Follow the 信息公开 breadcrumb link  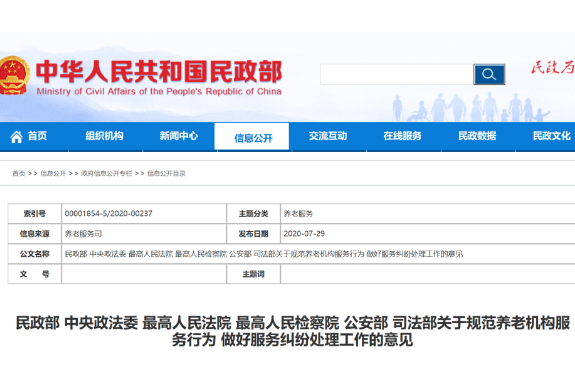click(x=53, y=173)
